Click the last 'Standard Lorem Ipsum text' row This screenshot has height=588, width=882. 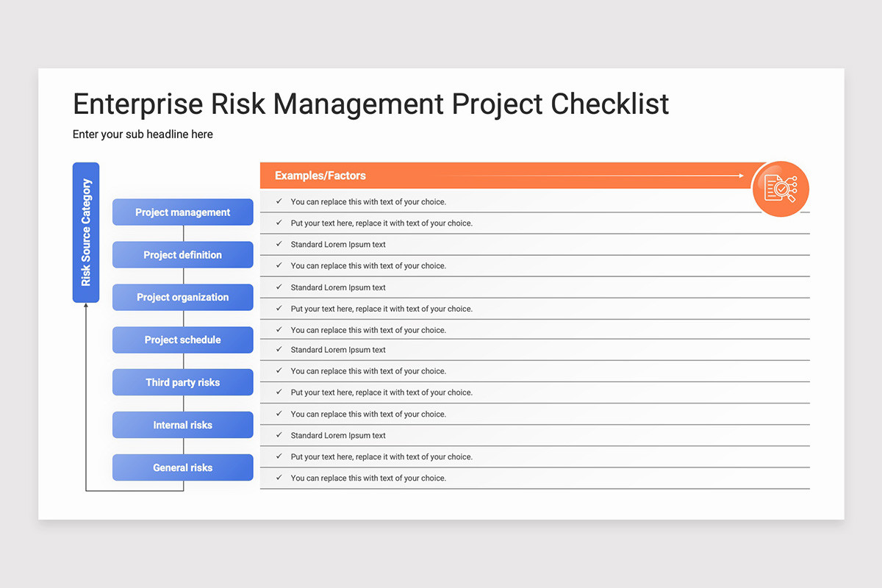(x=535, y=435)
